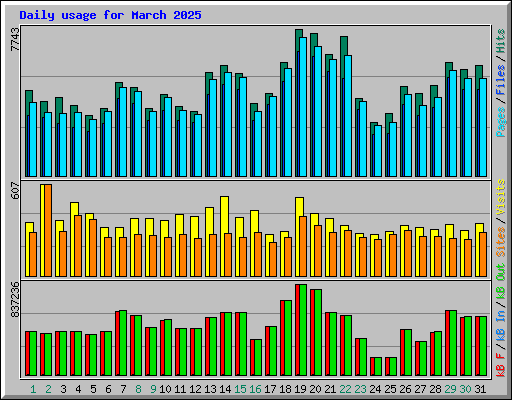512x400 pixels.
Task: Select day 5 on the x-axis
Action: (93, 389)
